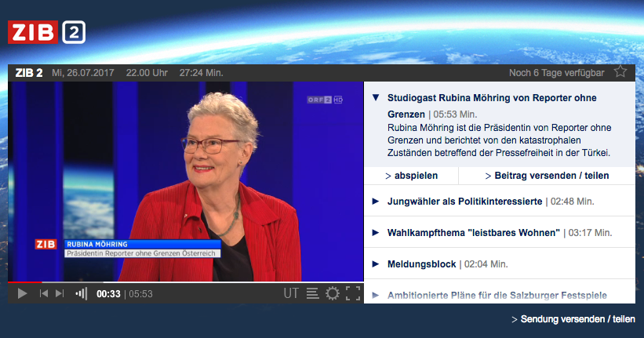Collapse the Studiogast Rubina Möhring segment

tap(376, 98)
